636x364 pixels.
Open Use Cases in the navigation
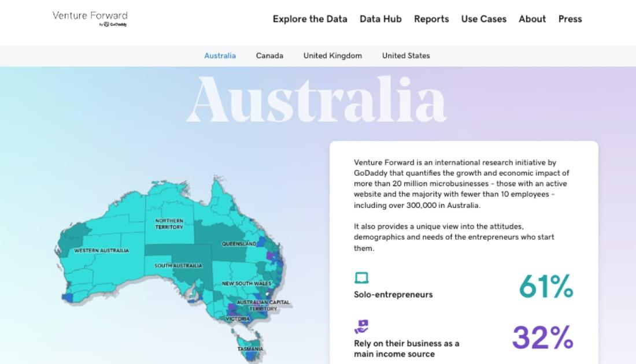(483, 19)
